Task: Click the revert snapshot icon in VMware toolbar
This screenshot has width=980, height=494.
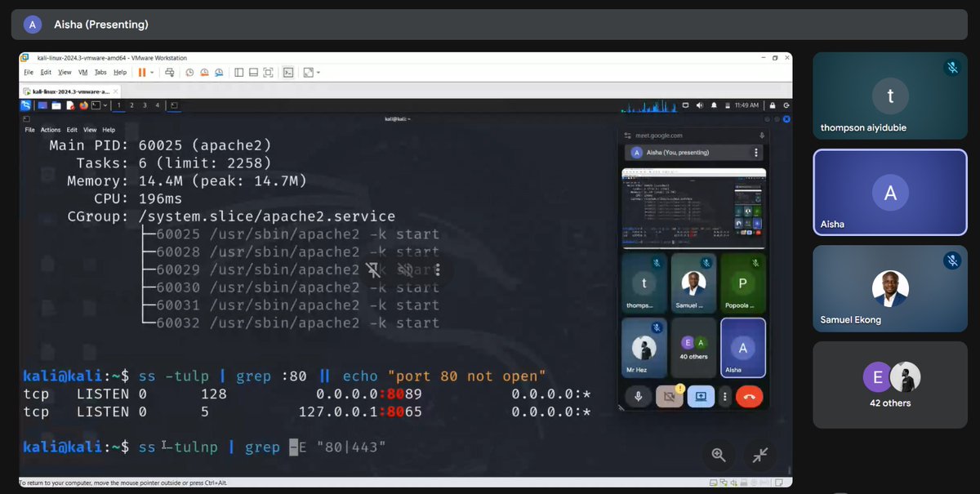Action: click(x=204, y=73)
